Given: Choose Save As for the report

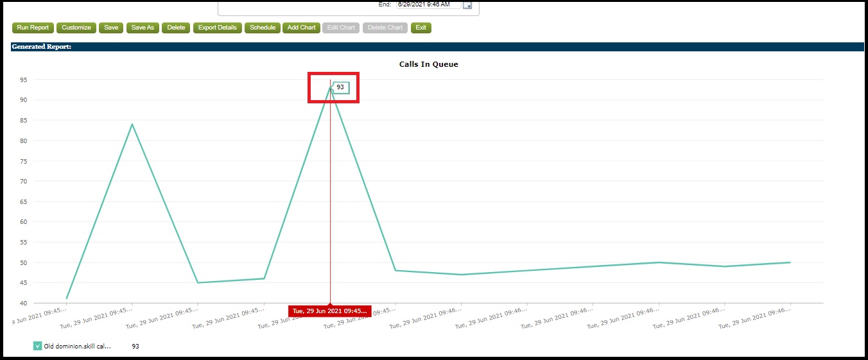Looking at the screenshot, I should (143, 28).
